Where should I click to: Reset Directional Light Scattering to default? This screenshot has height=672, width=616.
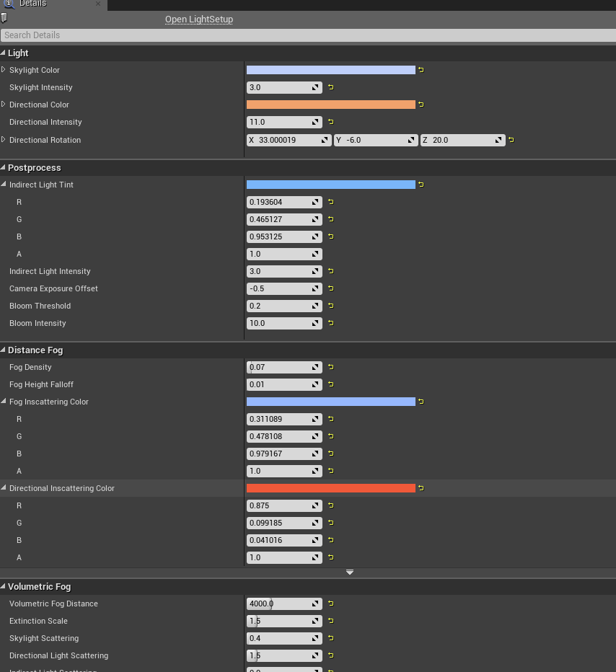pyautogui.click(x=331, y=655)
